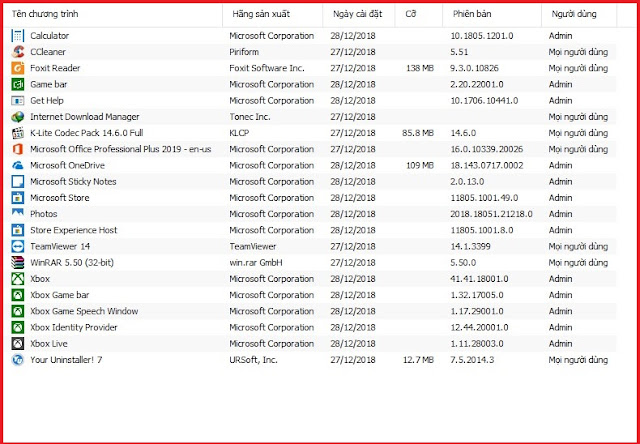Select the Your Uninstaller! 7 name
Viewport: 640px width, 444px height.
(x=66, y=360)
